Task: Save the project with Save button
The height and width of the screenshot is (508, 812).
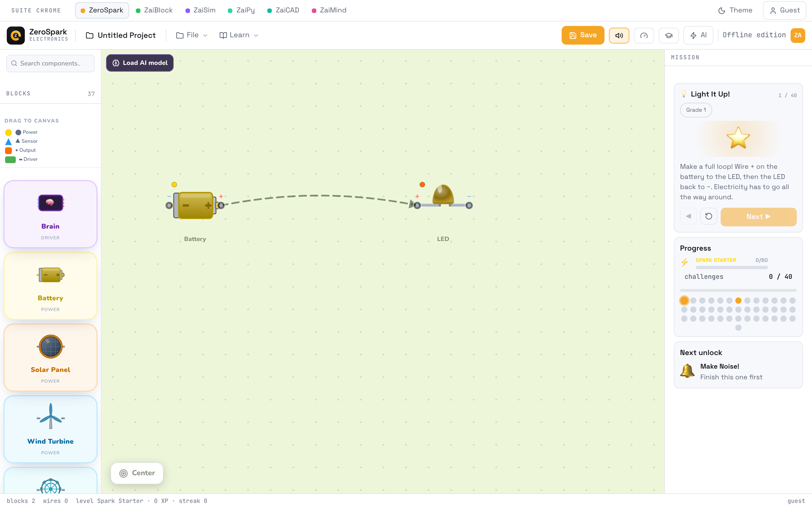Action: point(583,35)
